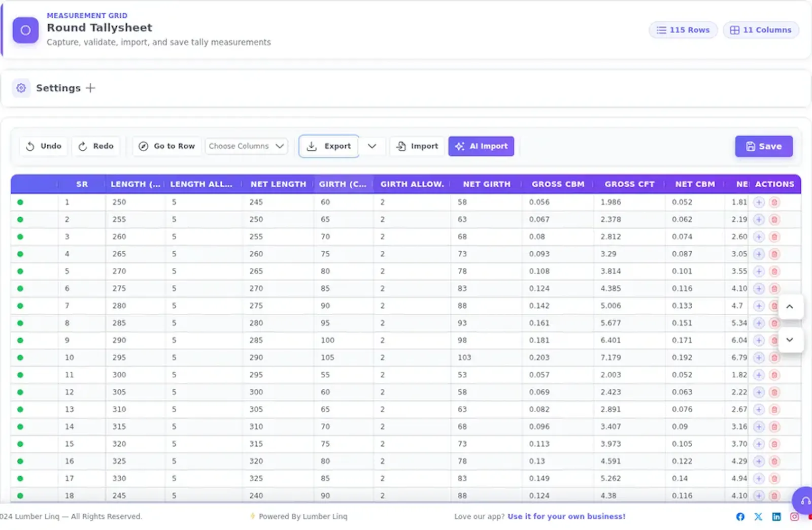
Task: Open the Facebook social icon
Action: pos(740,516)
